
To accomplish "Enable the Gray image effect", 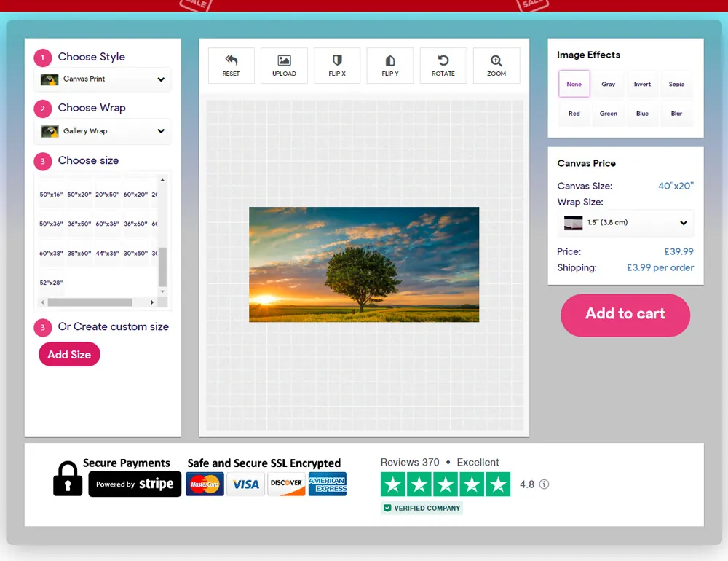I will pyautogui.click(x=609, y=85).
